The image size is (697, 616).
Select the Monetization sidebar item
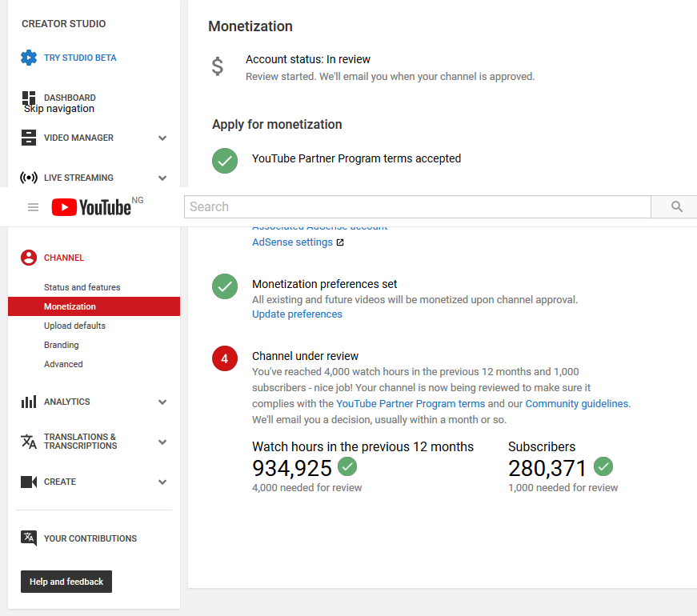tap(94, 306)
